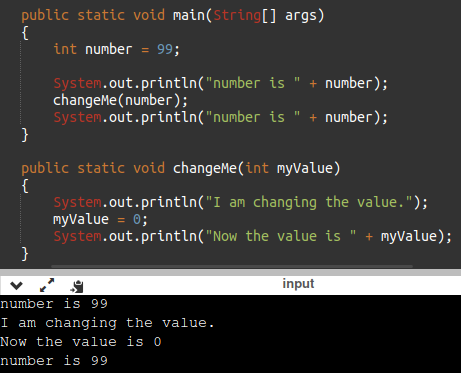Click the 'Now the value is' println code line
The image size is (461, 373).
coord(253,236)
